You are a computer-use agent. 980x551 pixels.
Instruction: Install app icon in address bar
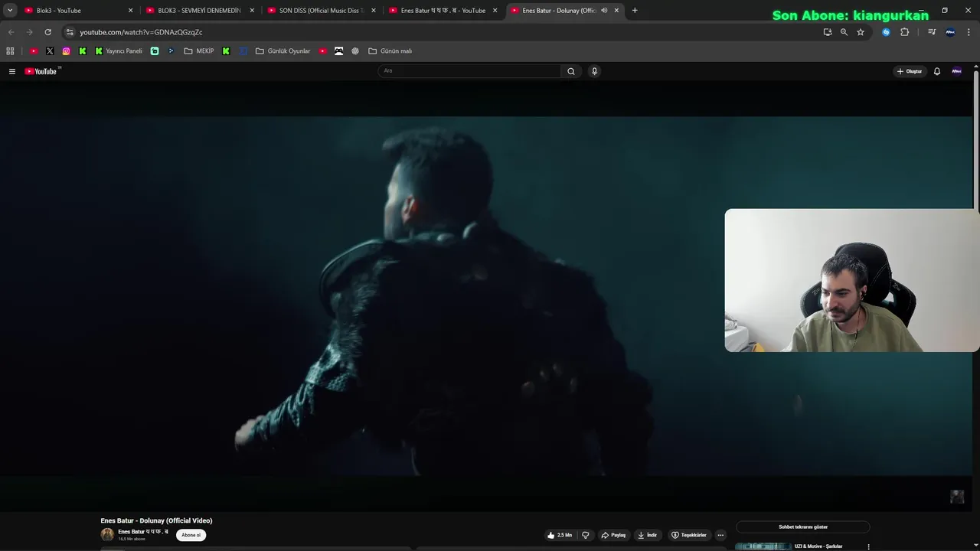point(827,32)
